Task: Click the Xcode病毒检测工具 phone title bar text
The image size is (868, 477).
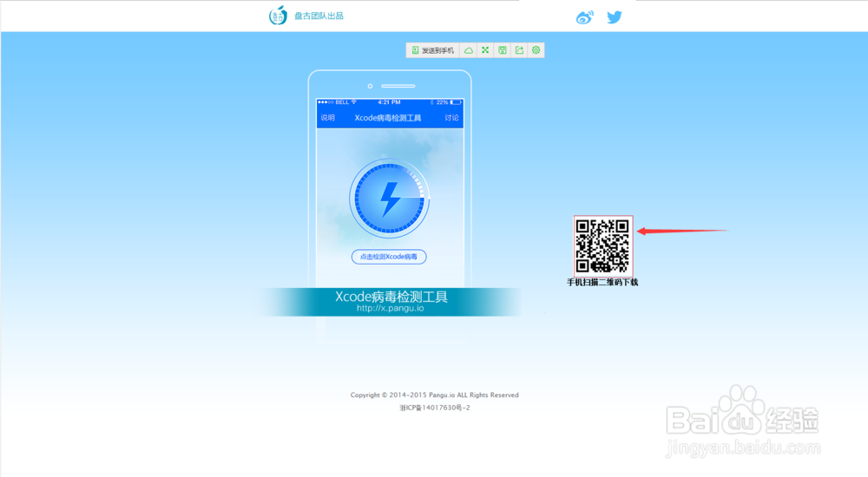Action: [x=388, y=118]
